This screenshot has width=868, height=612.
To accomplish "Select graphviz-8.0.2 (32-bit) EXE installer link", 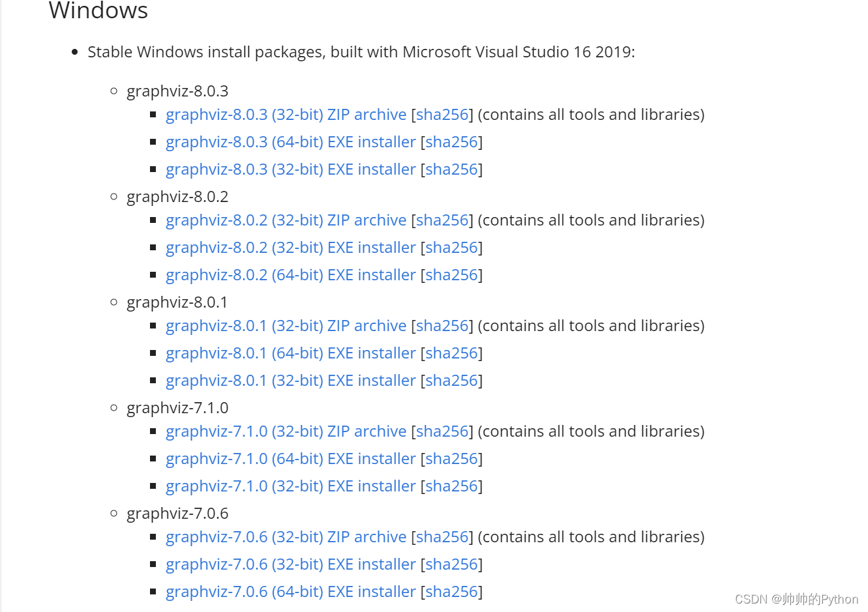I will point(290,248).
